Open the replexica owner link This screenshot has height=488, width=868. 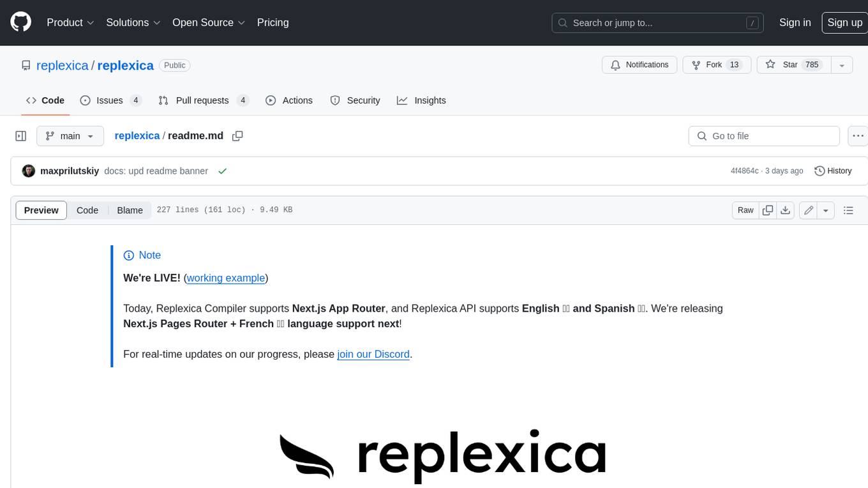pyautogui.click(x=63, y=65)
